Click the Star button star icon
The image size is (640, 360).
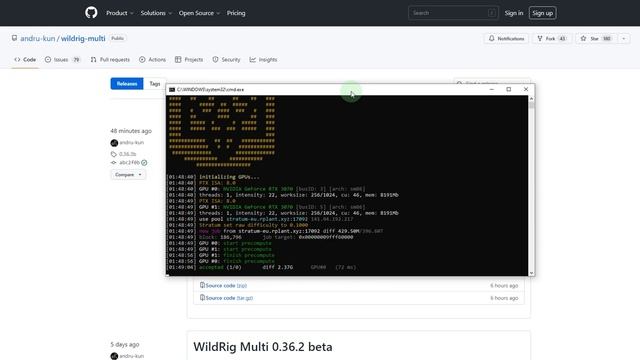pyautogui.click(x=583, y=38)
